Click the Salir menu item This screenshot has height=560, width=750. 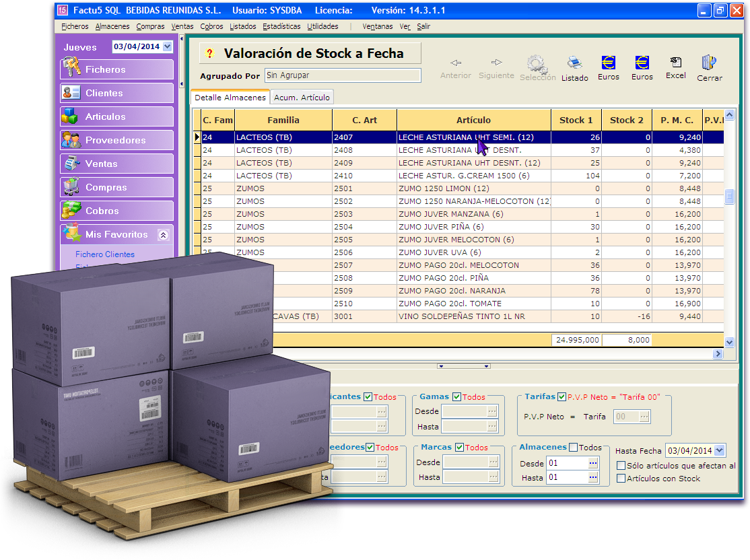[423, 26]
